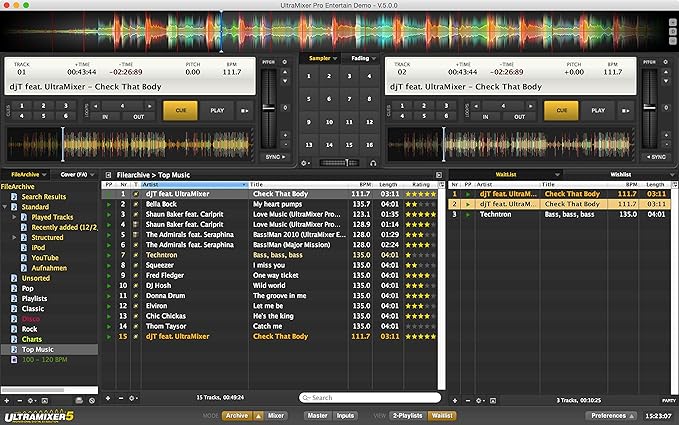Click the sampler headphones icon
The width and height of the screenshot is (679, 425).
coord(372,162)
